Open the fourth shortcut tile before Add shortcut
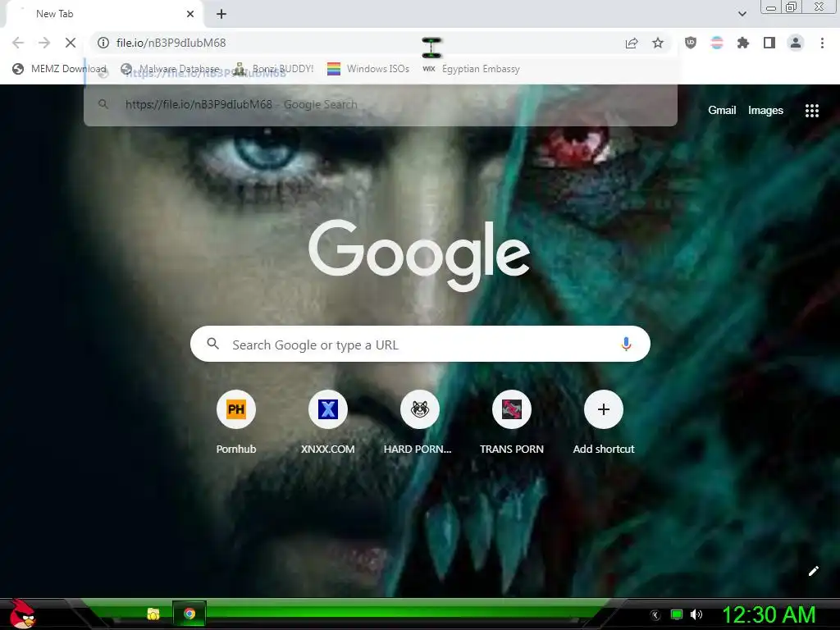 pos(512,409)
